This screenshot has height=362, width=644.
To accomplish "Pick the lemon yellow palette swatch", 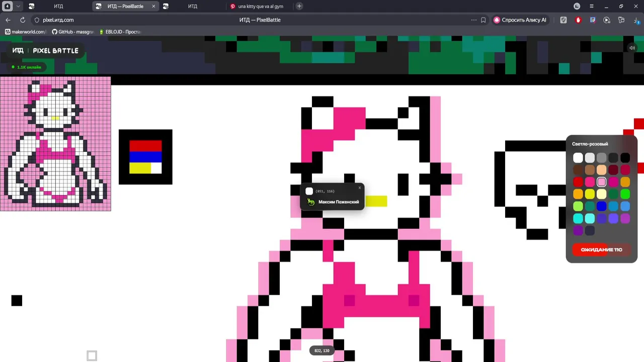I will click(x=590, y=194).
